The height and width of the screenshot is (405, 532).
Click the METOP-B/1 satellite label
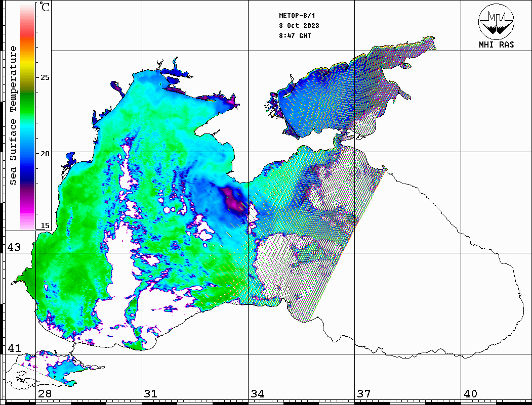pos(297,16)
